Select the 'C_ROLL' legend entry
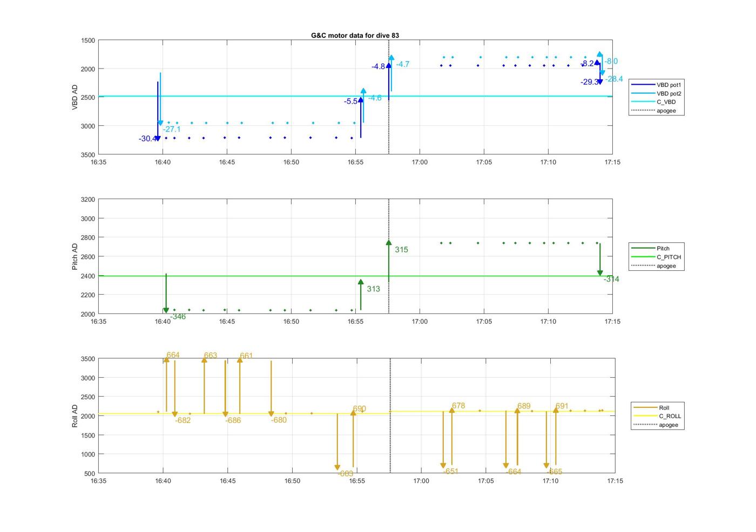The image size is (756, 532). (657, 416)
